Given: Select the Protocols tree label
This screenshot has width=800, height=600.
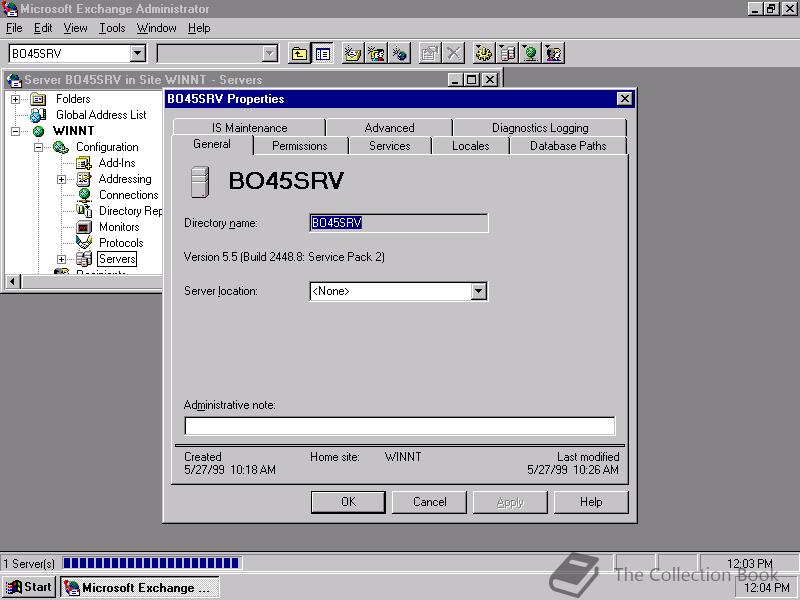Looking at the screenshot, I should point(121,243).
